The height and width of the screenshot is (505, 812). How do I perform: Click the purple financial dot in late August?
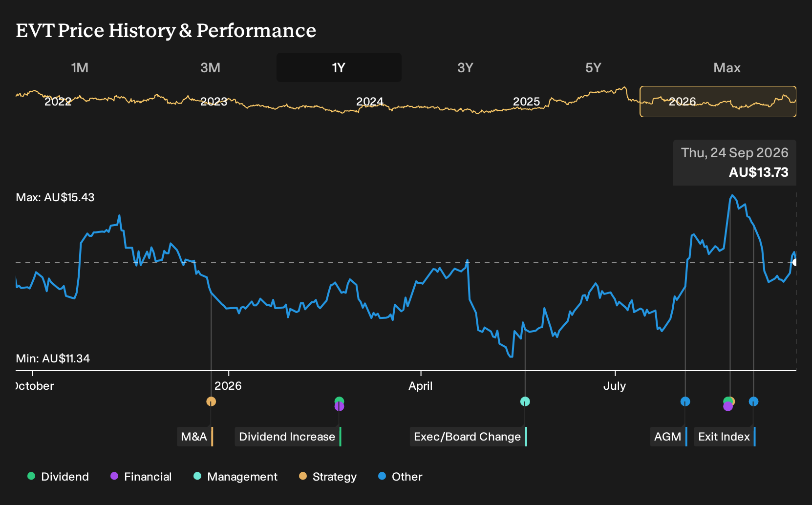pos(728,407)
